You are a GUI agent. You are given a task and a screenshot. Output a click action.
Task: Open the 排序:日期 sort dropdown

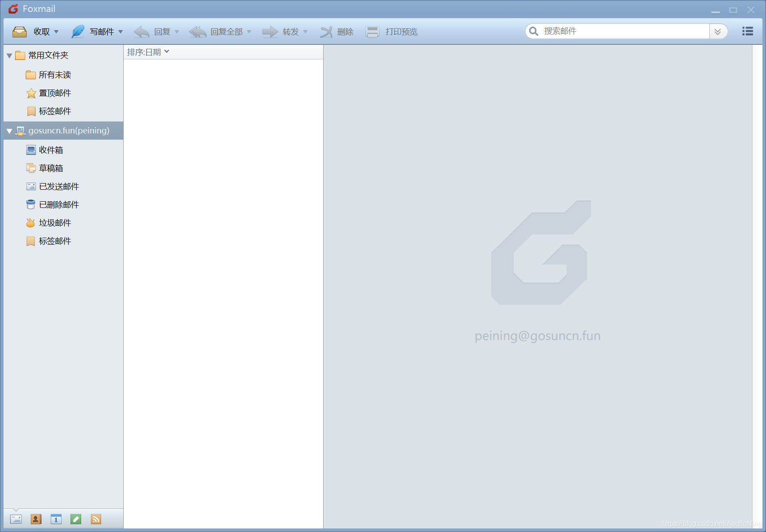[x=148, y=52]
